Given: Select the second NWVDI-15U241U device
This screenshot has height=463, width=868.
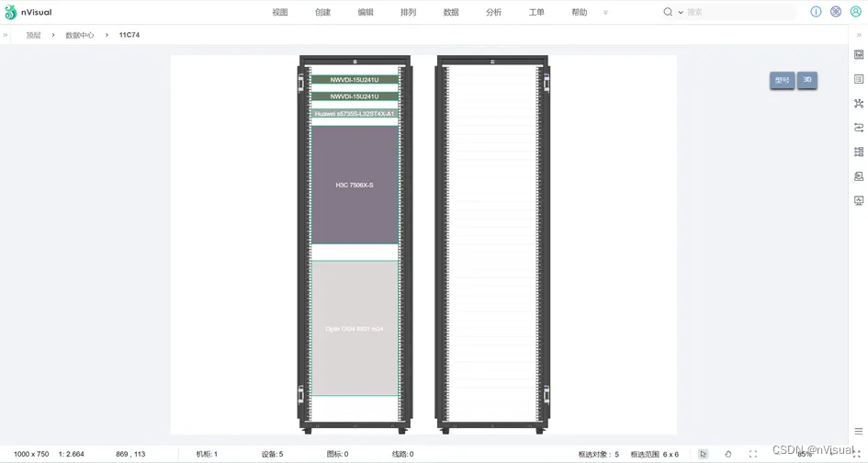Looking at the screenshot, I should [x=355, y=96].
